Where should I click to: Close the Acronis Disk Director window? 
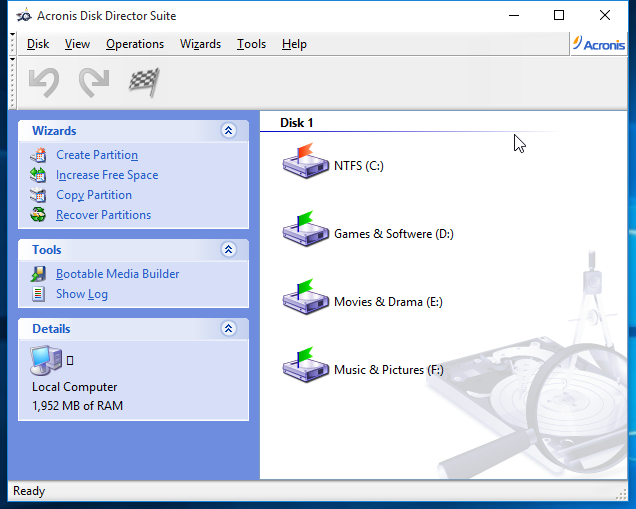(605, 15)
